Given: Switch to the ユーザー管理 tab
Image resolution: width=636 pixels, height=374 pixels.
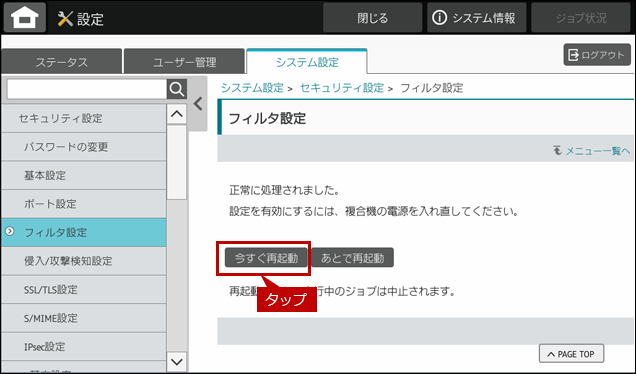Looking at the screenshot, I should (185, 62).
